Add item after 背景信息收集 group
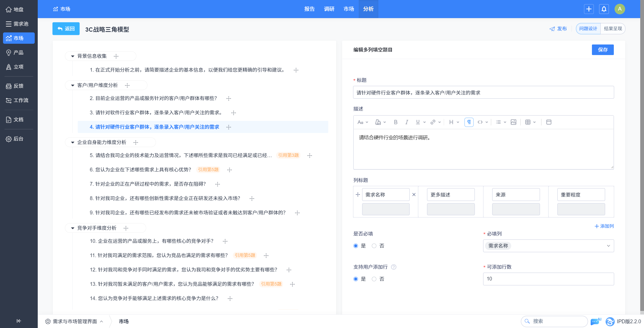This screenshot has width=644, height=328. click(116, 56)
